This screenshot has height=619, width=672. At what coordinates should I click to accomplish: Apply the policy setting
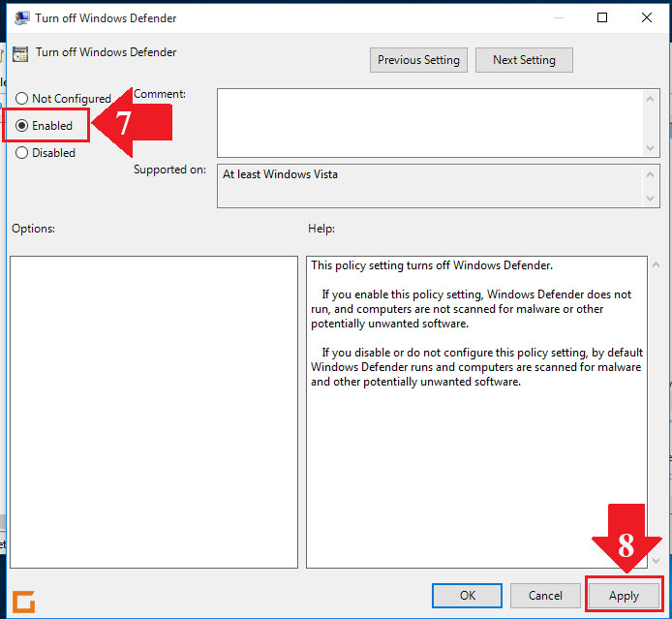(624, 596)
